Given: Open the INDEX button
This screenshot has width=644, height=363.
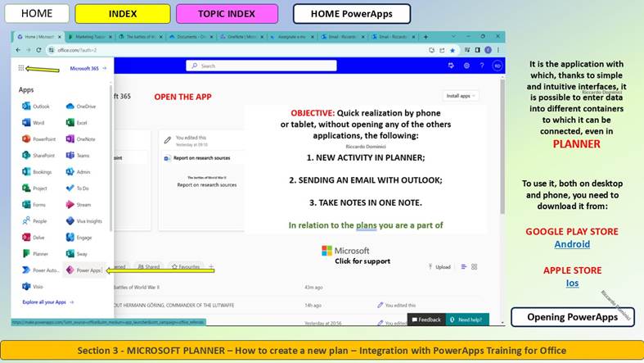Looking at the screenshot, I should (123, 14).
